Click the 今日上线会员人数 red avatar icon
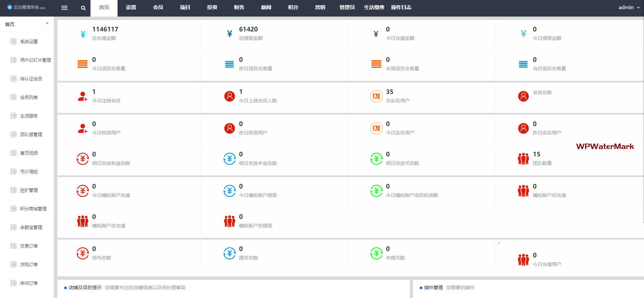Screen dimensions: 644x298 230,96
